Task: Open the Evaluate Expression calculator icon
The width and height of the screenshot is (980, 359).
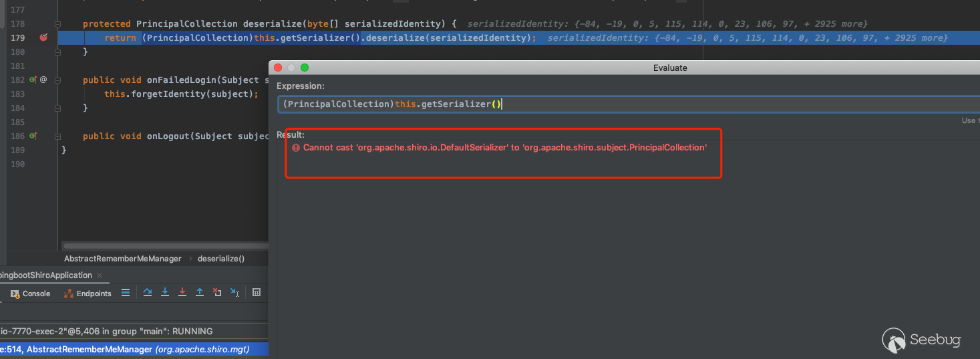Action: click(x=256, y=293)
